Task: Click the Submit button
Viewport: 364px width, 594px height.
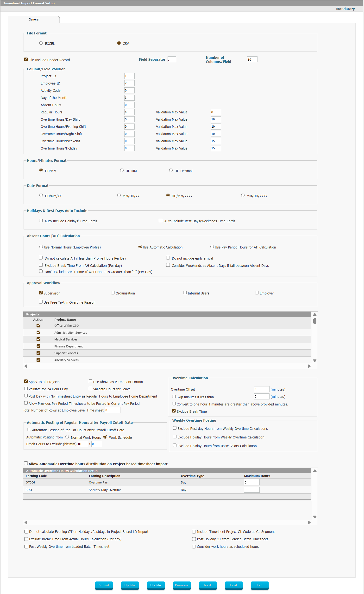Action: click(x=104, y=585)
